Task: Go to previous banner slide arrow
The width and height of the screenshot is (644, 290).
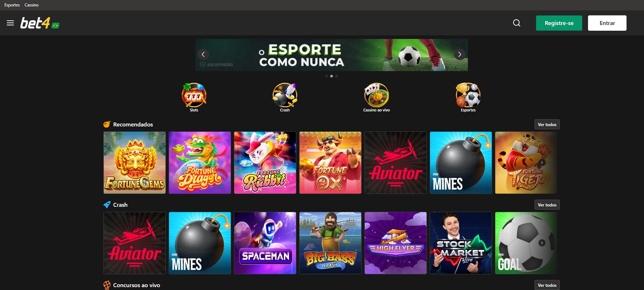Action: point(203,54)
